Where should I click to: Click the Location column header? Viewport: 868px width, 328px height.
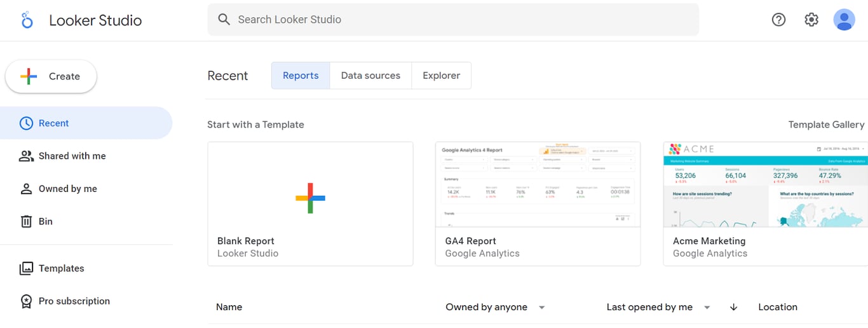click(778, 307)
